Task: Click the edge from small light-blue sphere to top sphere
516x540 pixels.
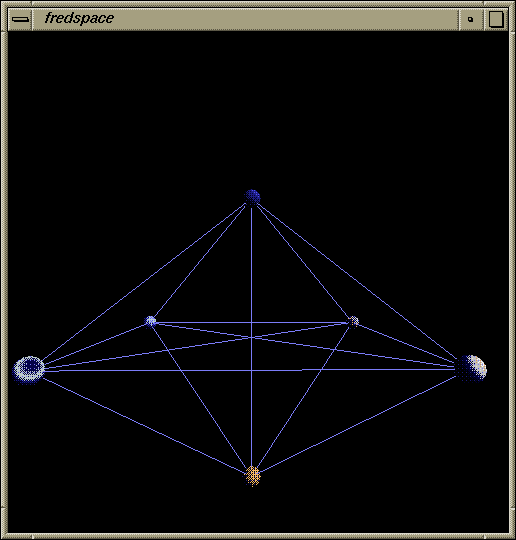Action: coord(200,262)
